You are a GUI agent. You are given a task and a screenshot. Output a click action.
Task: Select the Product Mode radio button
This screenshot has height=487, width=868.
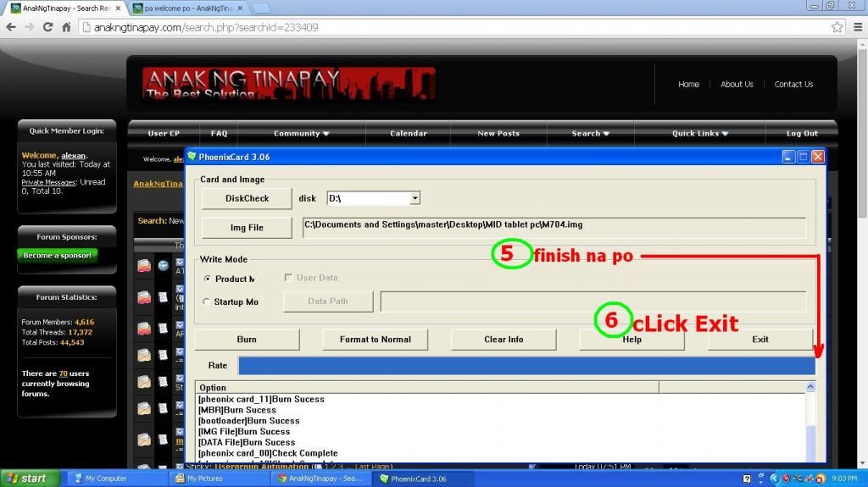tap(208, 279)
